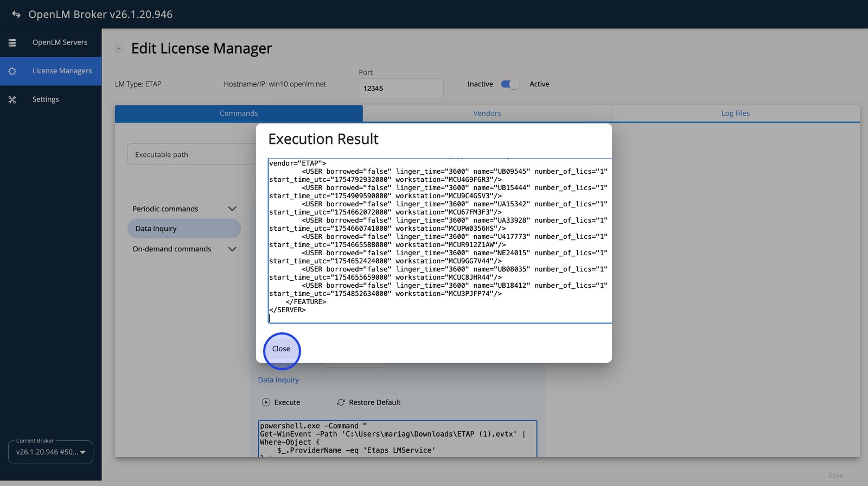Select License Managers gear icon
The height and width of the screenshot is (486, 868).
click(12, 71)
